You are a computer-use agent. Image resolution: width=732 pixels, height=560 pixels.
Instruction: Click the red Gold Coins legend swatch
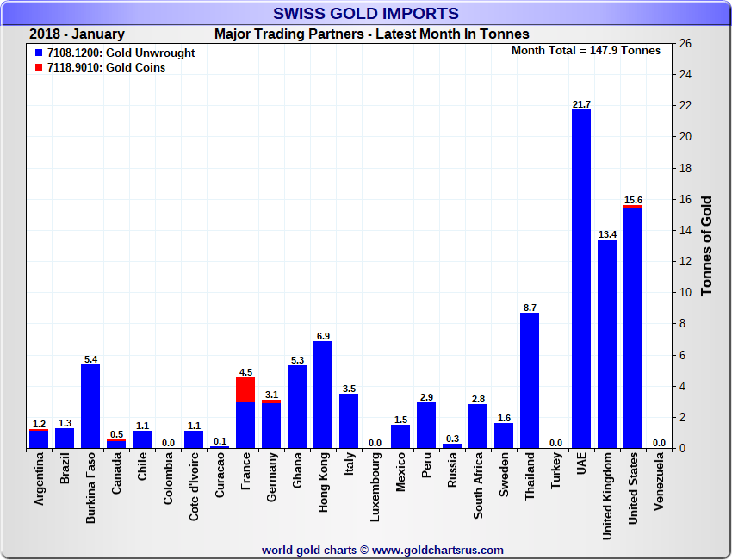tap(39, 68)
